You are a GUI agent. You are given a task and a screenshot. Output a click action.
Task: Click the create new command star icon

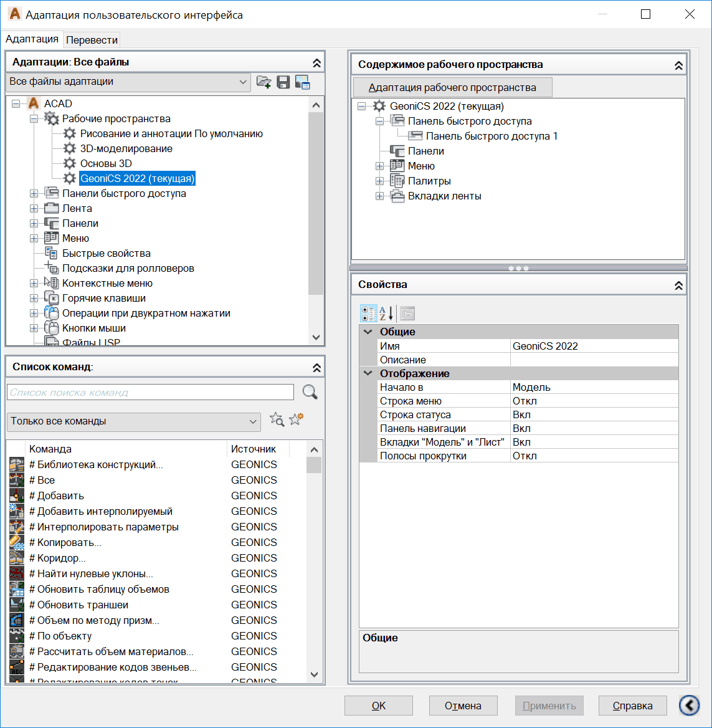296,420
